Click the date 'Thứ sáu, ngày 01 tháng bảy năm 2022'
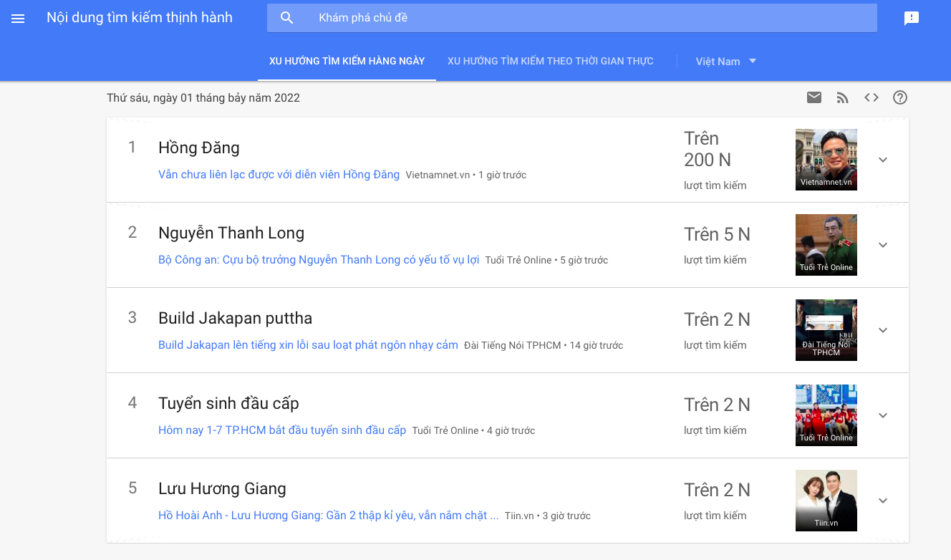The width and height of the screenshot is (951, 560). coord(203,97)
